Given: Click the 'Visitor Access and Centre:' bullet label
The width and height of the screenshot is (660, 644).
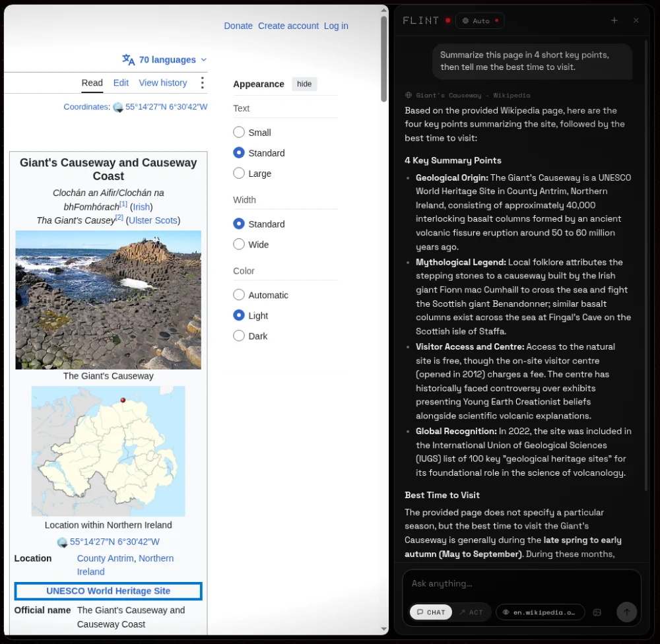Looking at the screenshot, I should point(470,347).
